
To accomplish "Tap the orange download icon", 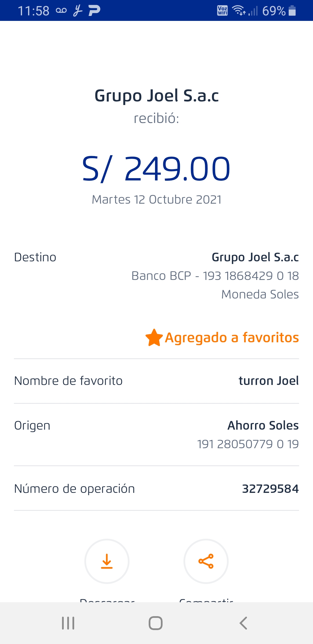I will click(107, 561).
